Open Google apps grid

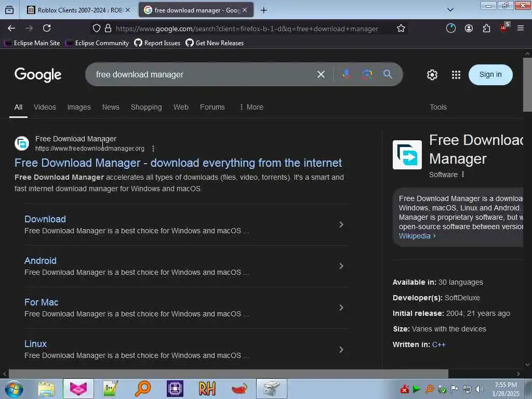[x=456, y=75]
